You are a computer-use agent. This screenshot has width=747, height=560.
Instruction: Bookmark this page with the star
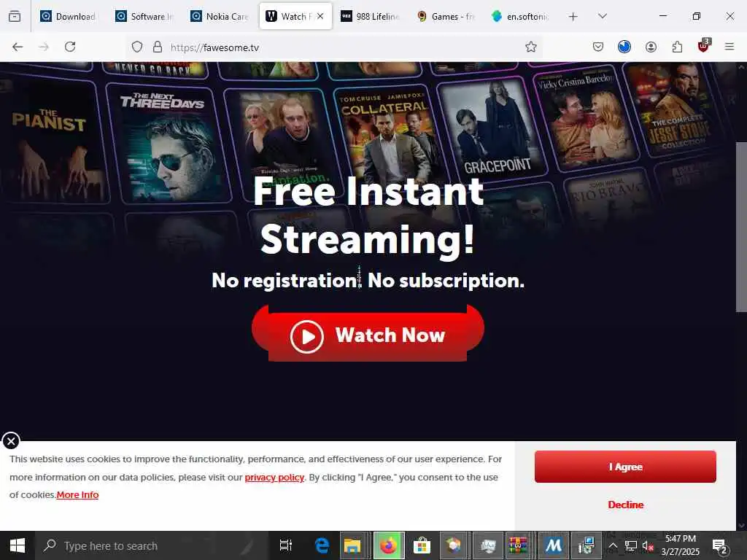[x=531, y=47]
